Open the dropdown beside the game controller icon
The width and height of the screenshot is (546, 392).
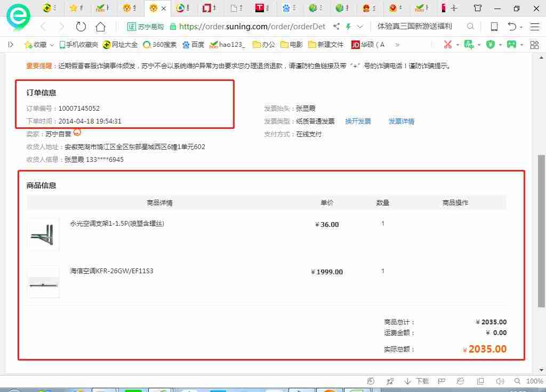click(521, 45)
